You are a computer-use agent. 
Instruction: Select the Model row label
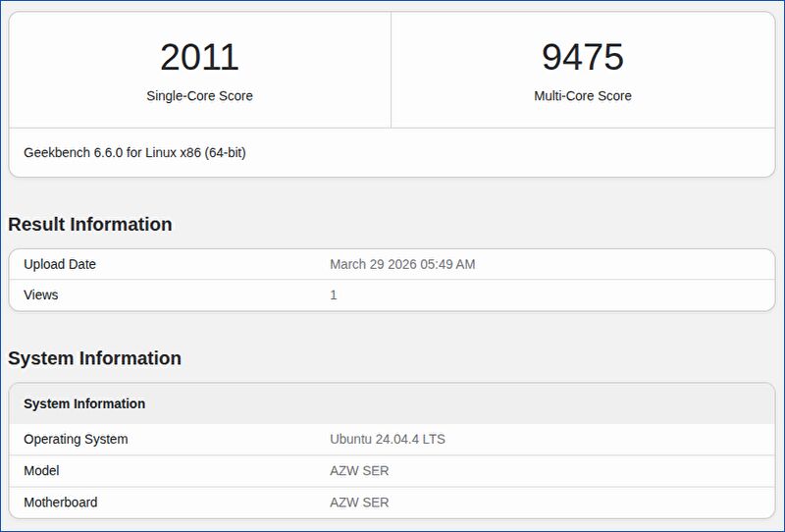point(43,470)
